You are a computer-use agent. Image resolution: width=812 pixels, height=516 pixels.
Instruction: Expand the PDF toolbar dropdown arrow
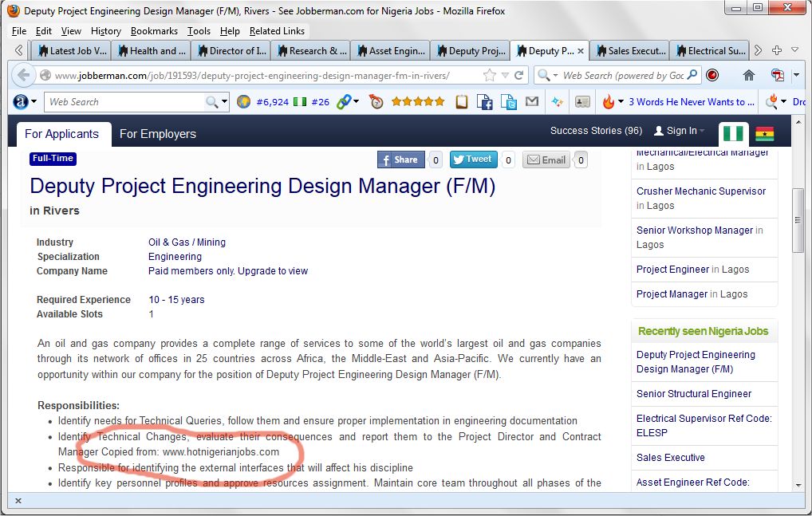coord(797,76)
